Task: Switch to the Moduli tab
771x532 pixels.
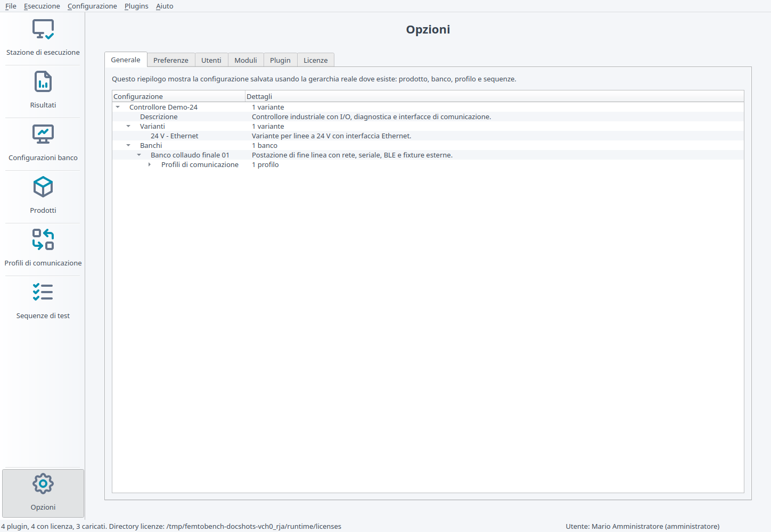Action: 246,60
